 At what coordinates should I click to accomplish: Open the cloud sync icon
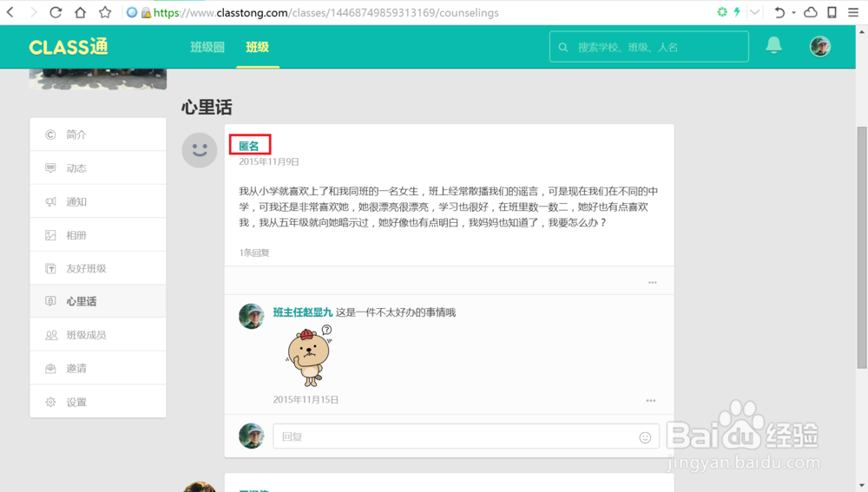pos(811,12)
